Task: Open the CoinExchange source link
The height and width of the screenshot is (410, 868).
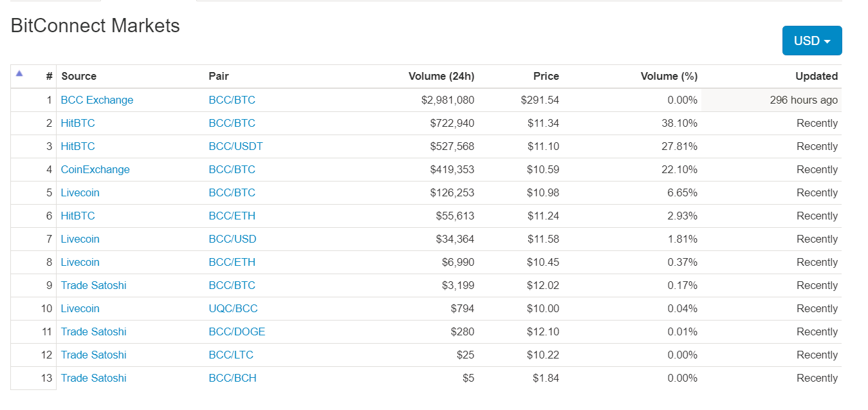Action: 95,169
